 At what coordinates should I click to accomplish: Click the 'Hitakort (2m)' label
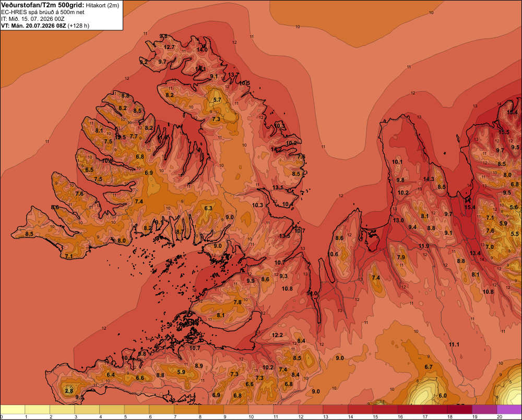pyautogui.click(x=102, y=5)
